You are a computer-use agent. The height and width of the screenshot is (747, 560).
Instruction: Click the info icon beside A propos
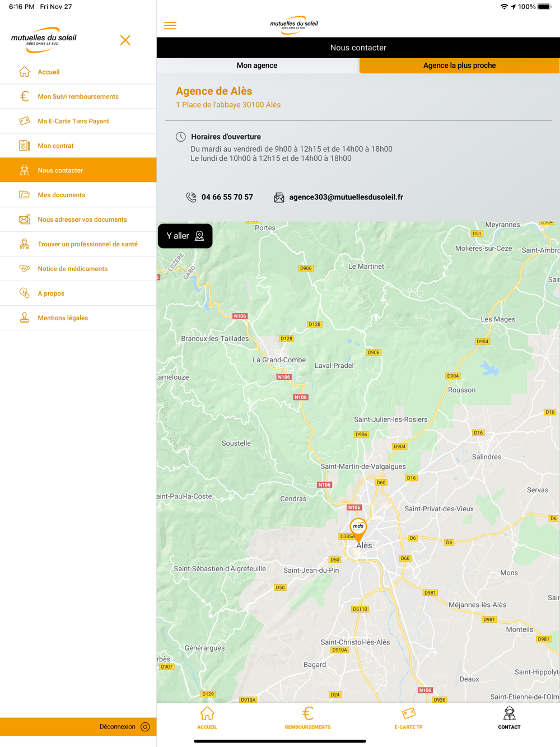[24, 293]
